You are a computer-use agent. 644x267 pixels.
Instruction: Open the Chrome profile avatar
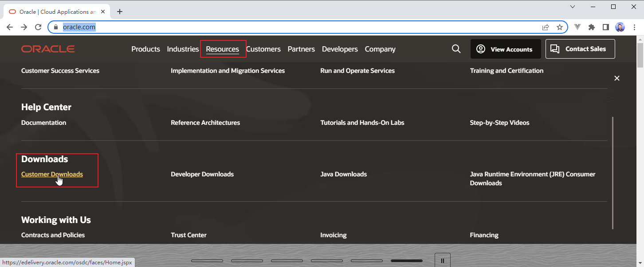[x=620, y=27]
